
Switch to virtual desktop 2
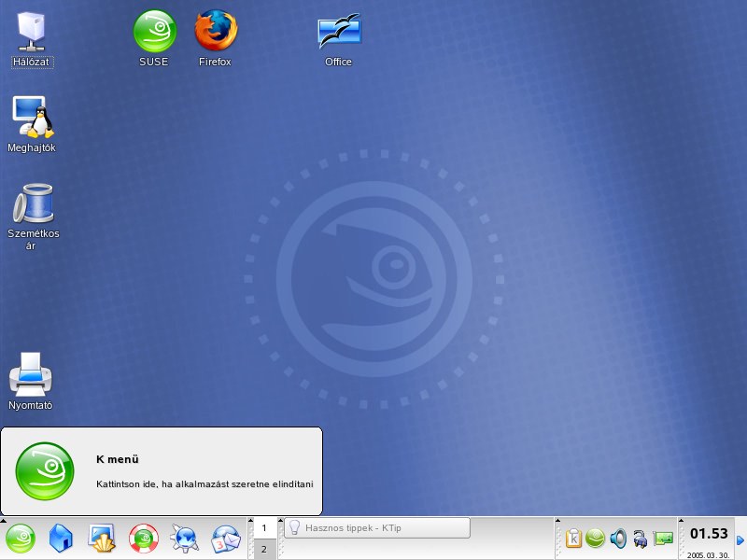(x=264, y=549)
